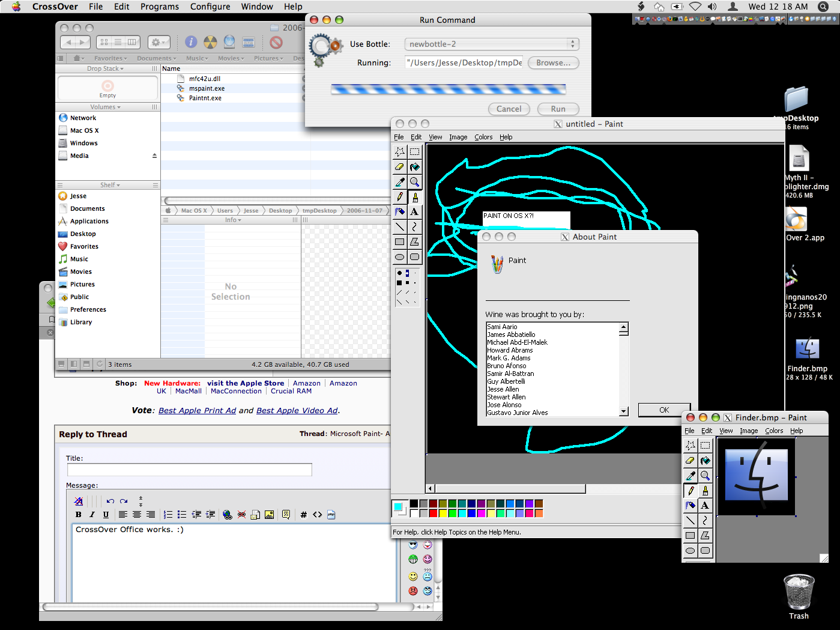Expand the Movies dropdown in file browser bar

(x=231, y=58)
